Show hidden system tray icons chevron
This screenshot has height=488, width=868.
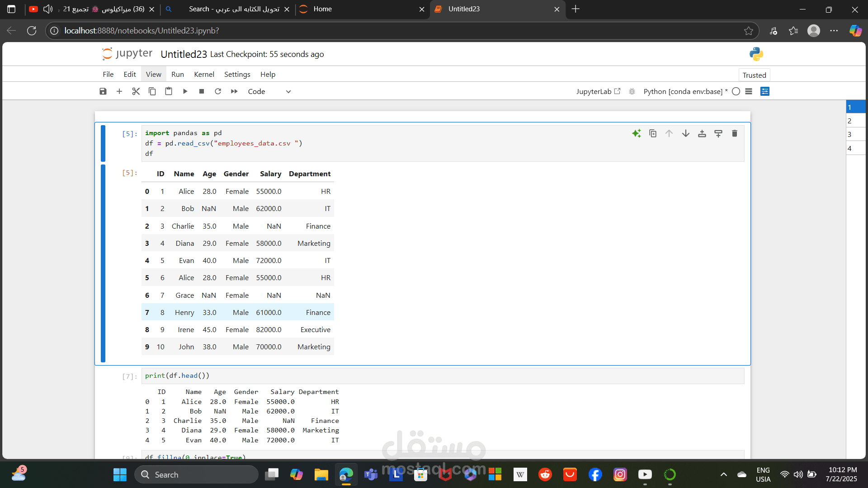[723, 474]
